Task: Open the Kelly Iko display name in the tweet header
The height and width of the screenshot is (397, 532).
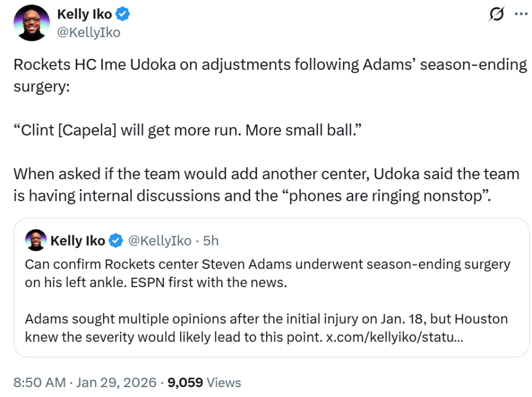Action: 85,14
